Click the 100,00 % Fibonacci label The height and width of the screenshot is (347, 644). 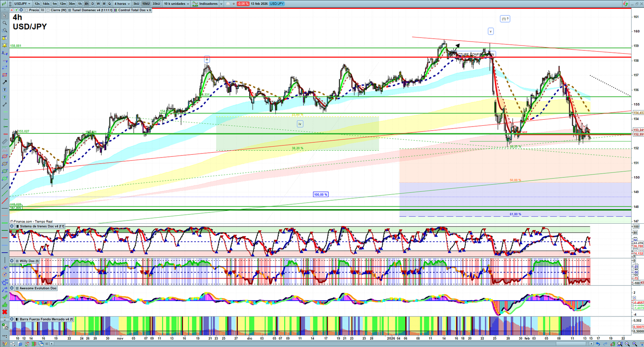321,195
